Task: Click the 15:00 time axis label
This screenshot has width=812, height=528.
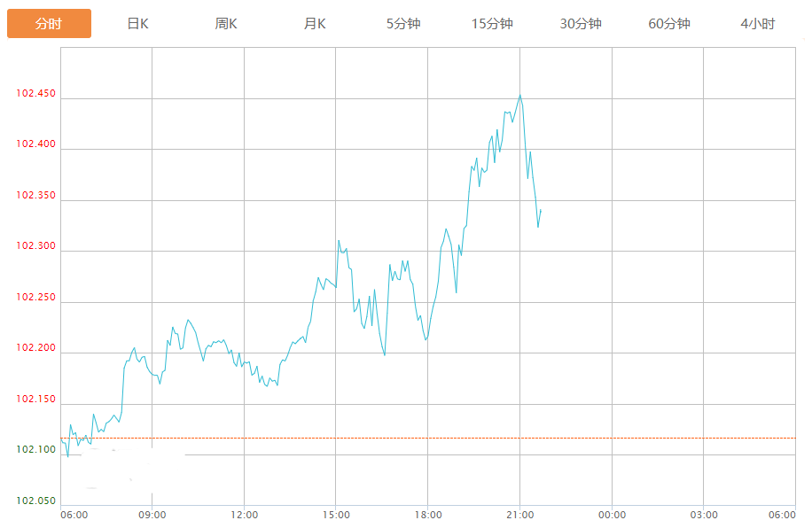Action: point(336,515)
